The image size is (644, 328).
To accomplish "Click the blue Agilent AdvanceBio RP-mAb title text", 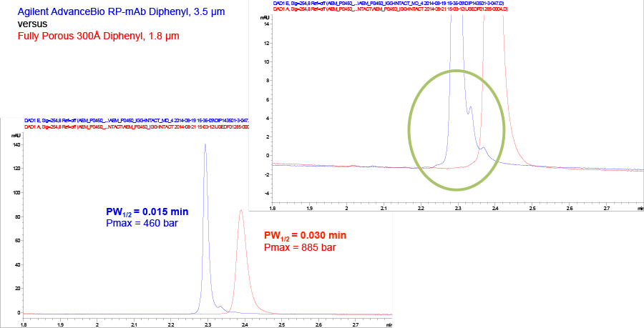I will pos(107,10).
